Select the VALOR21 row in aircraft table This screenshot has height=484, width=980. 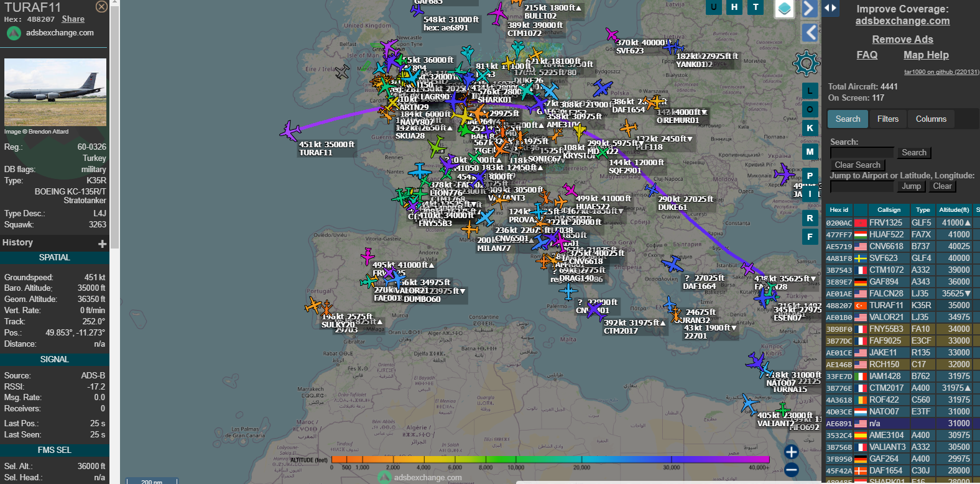coord(902,317)
